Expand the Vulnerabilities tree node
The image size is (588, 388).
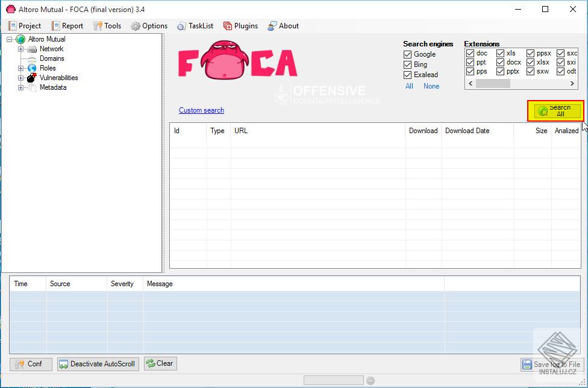coord(20,78)
